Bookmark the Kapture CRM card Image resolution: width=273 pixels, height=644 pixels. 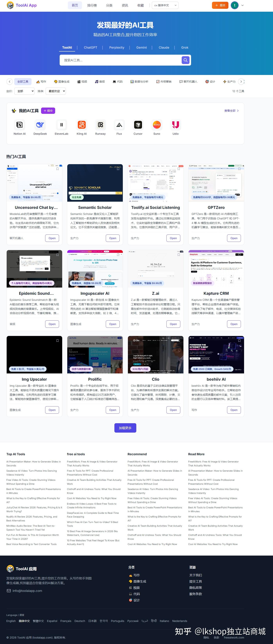[x=239, y=255]
